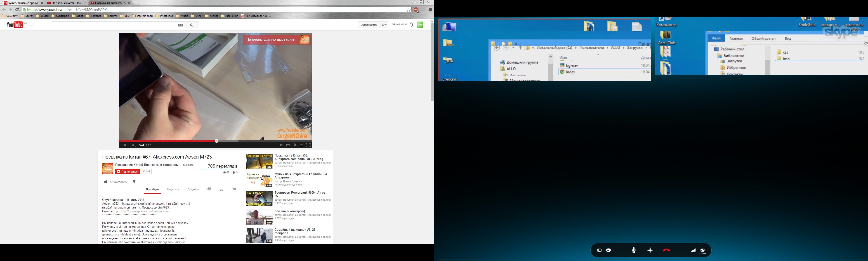Open the Torrents bookmarks folder
Viewport: 868px width, 261px height.
coord(93,16)
